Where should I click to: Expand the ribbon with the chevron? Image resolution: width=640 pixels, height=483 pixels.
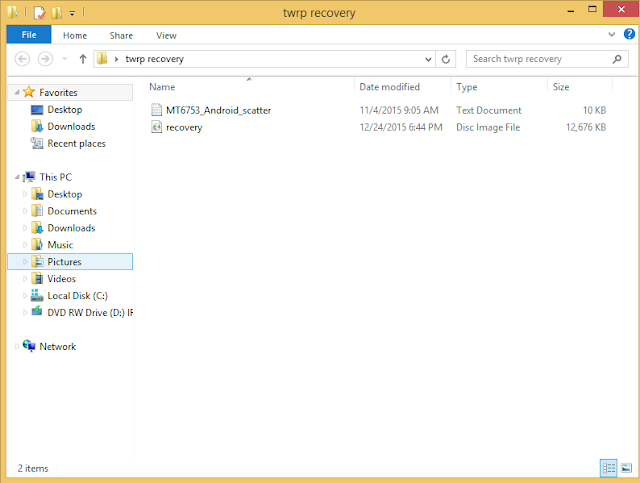(x=611, y=34)
